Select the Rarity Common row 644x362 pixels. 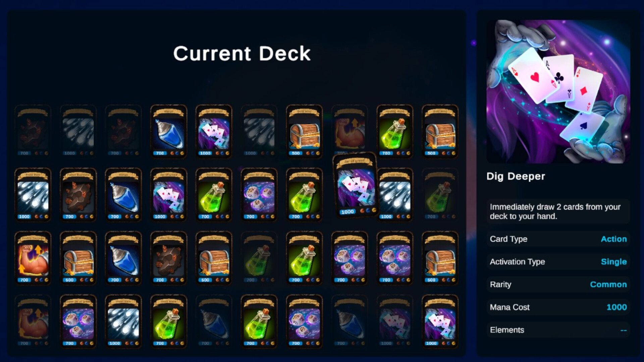pos(558,285)
